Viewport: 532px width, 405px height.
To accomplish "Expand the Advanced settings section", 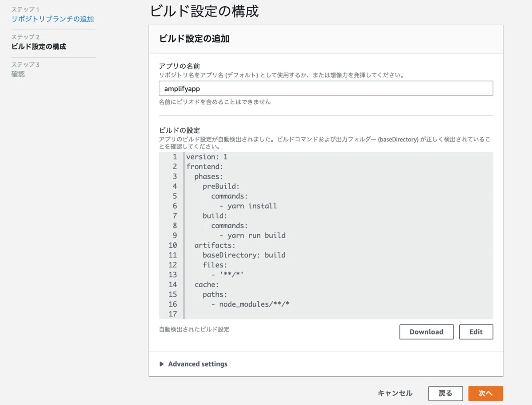I will 193,364.
